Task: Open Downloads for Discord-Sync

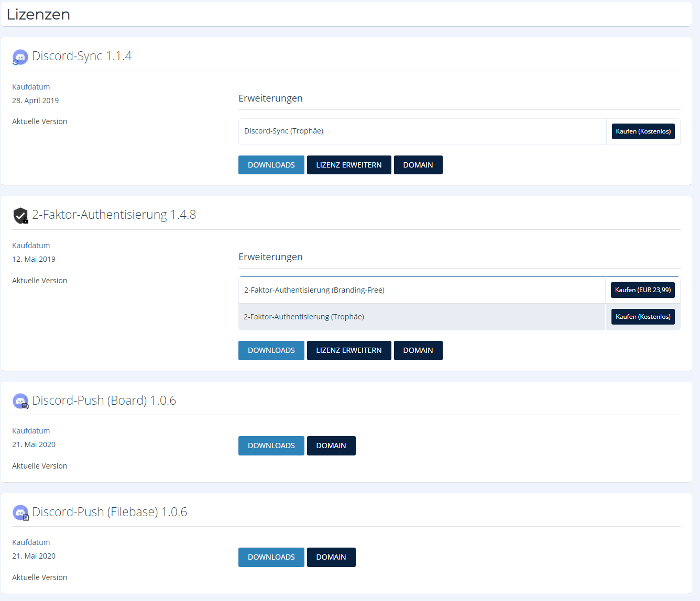Action: tap(271, 165)
